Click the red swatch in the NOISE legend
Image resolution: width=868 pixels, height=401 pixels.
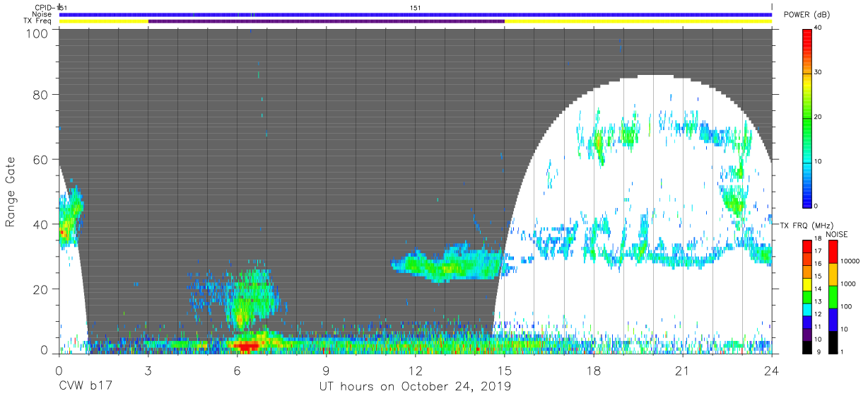point(833,252)
